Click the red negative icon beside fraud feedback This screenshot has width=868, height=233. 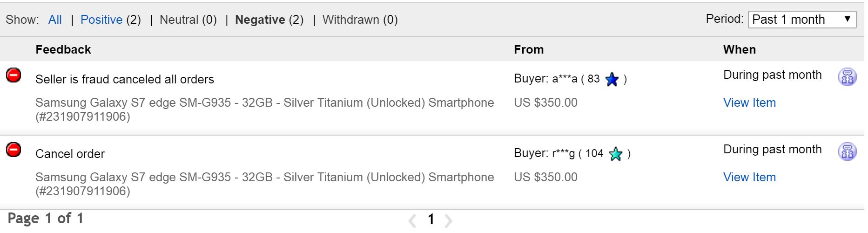(x=13, y=75)
